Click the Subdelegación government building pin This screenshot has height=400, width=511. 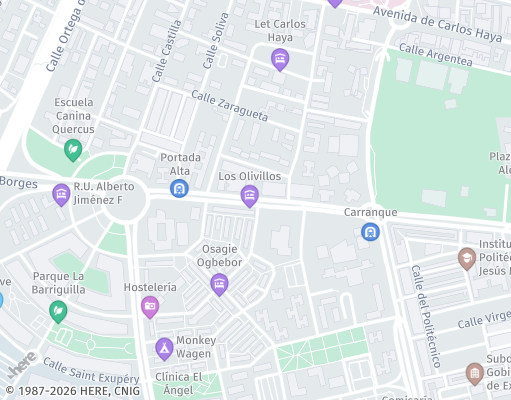pyautogui.click(x=475, y=374)
